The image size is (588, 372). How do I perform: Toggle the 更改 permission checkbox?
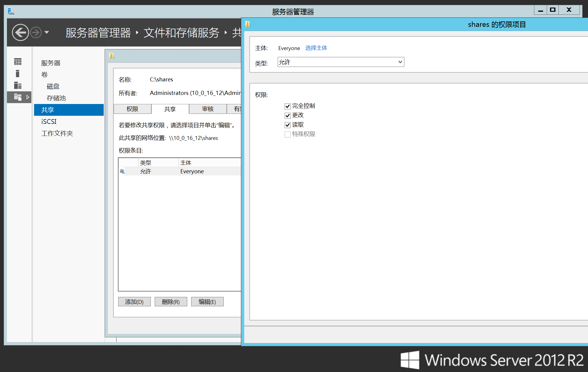pyautogui.click(x=287, y=115)
